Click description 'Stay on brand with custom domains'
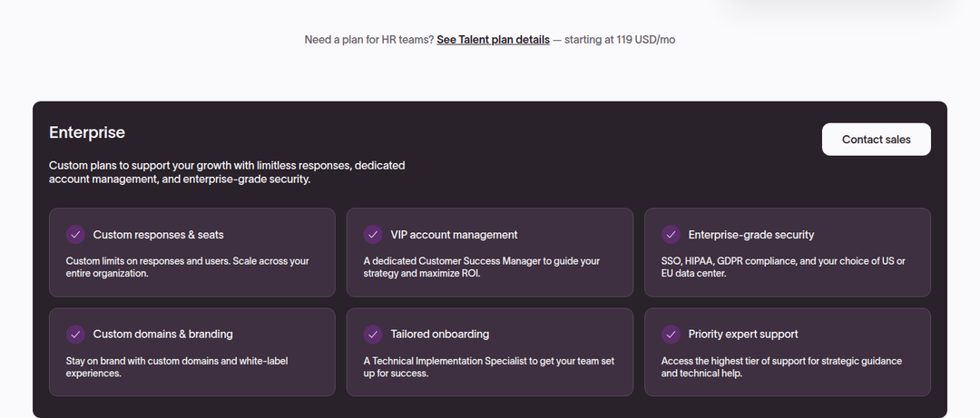The width and height of the screenshot is (980, 418). [177, 366]
